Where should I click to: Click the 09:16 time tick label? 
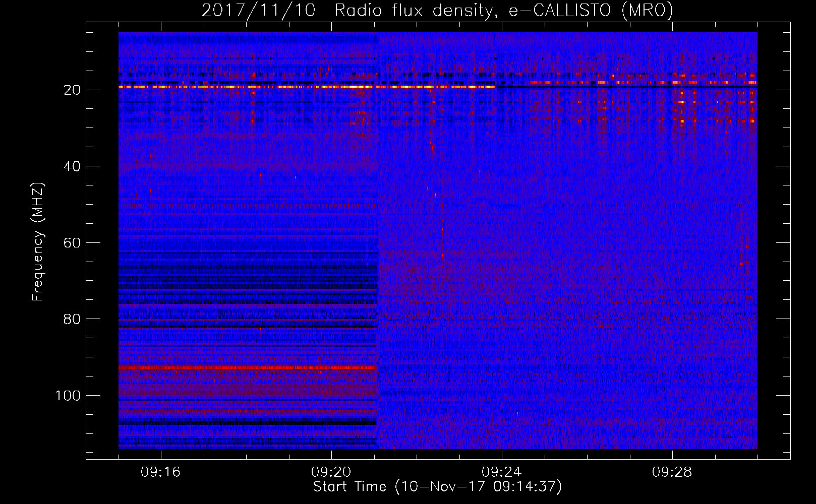click(x=161, y=472)
